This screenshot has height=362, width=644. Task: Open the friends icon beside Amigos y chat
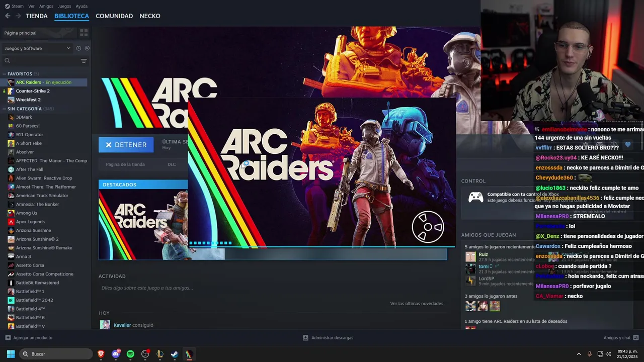click(636, 338)
